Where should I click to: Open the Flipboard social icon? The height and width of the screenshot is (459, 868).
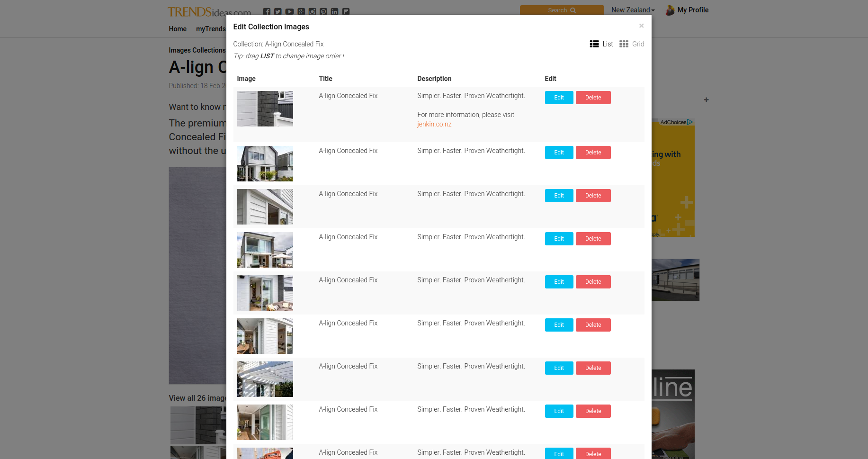pyautogui.click(x=346, y=11)
